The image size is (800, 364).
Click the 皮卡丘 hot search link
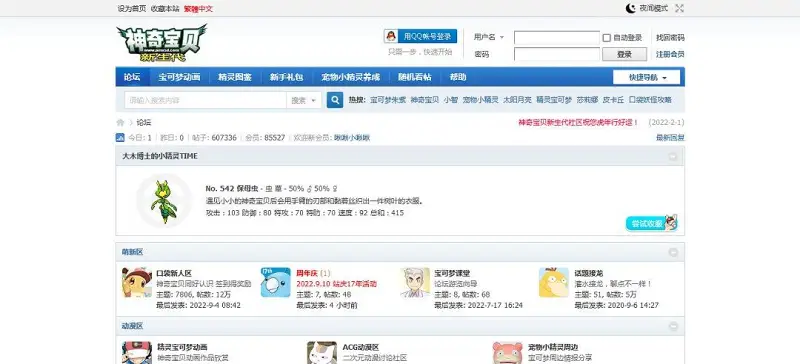click(x=613, y=100)
